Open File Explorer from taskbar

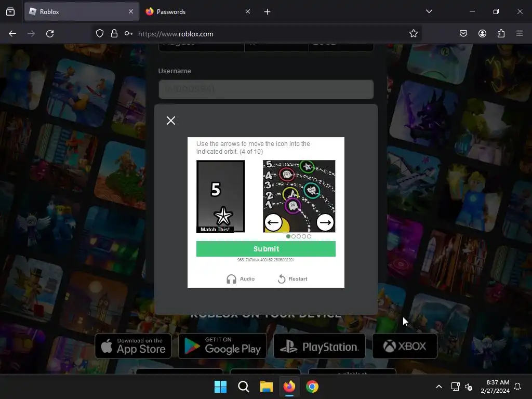(267, 387)
